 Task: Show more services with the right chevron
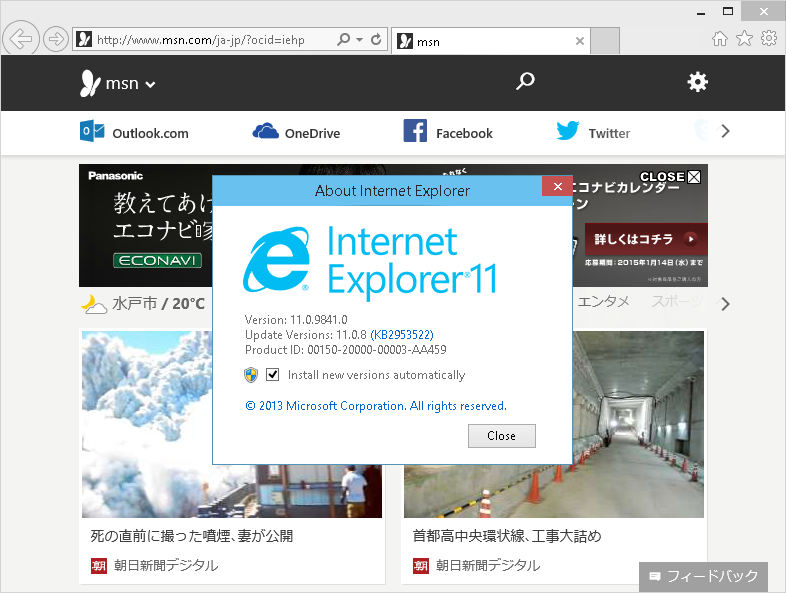[725, 131]
